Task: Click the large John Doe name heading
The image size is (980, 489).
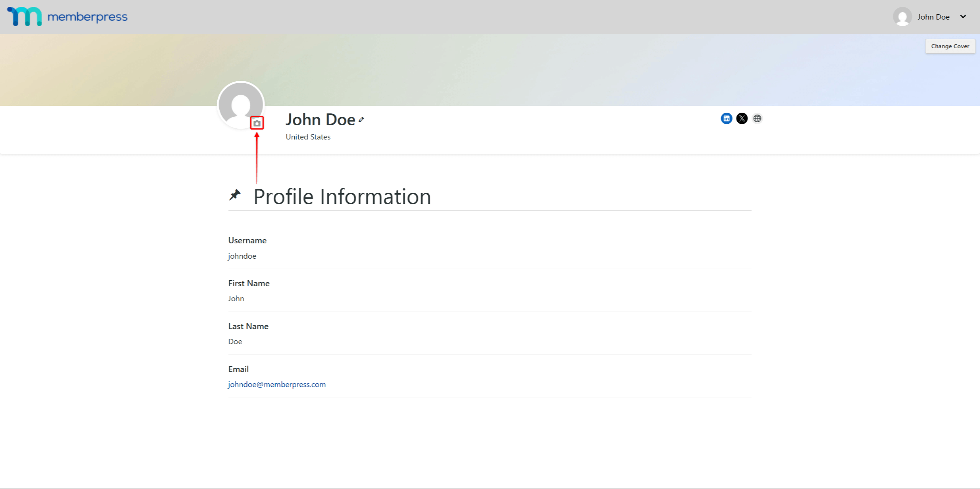Action: coord(320,120)
